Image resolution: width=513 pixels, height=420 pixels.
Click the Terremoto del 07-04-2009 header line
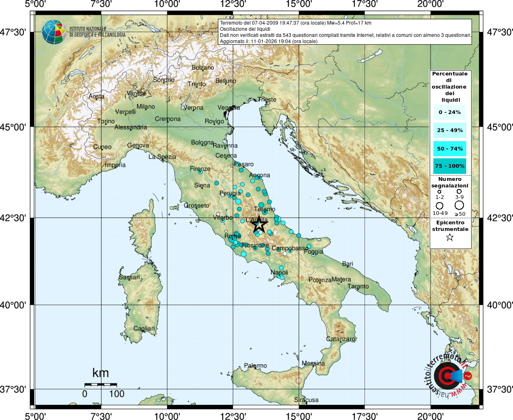[x=295, y=23]
